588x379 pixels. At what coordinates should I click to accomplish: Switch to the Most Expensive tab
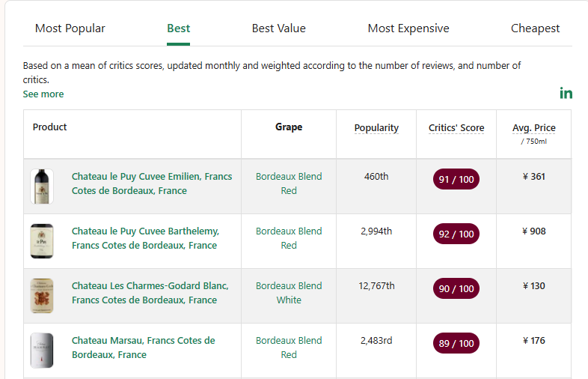408,28
